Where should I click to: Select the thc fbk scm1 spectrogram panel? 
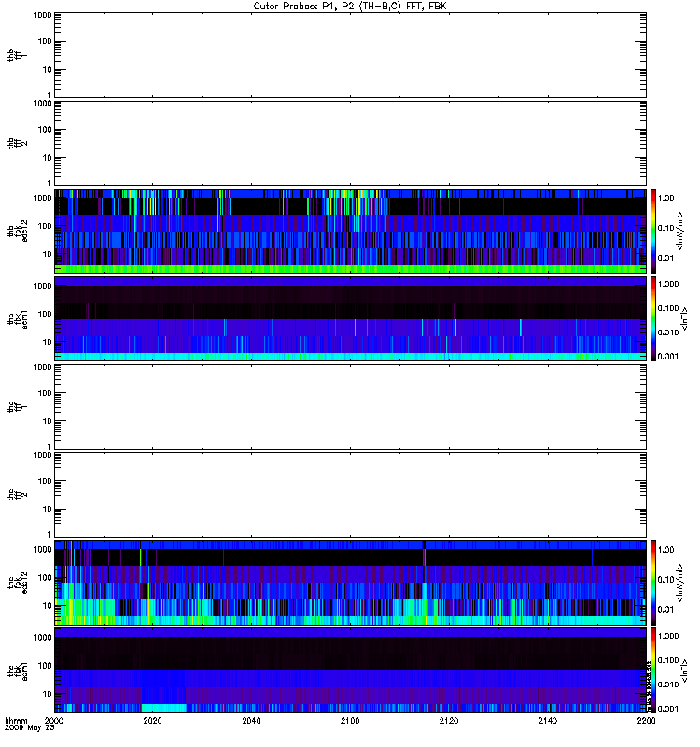[351, 670]
